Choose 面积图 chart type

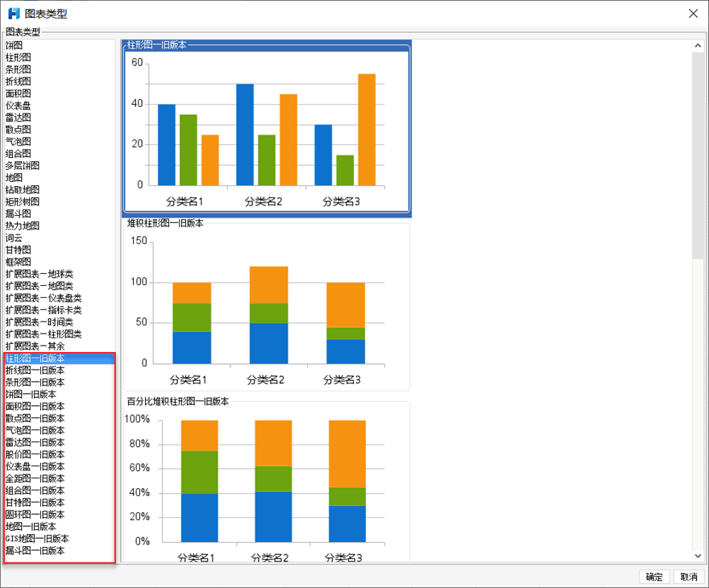(18, 93)
